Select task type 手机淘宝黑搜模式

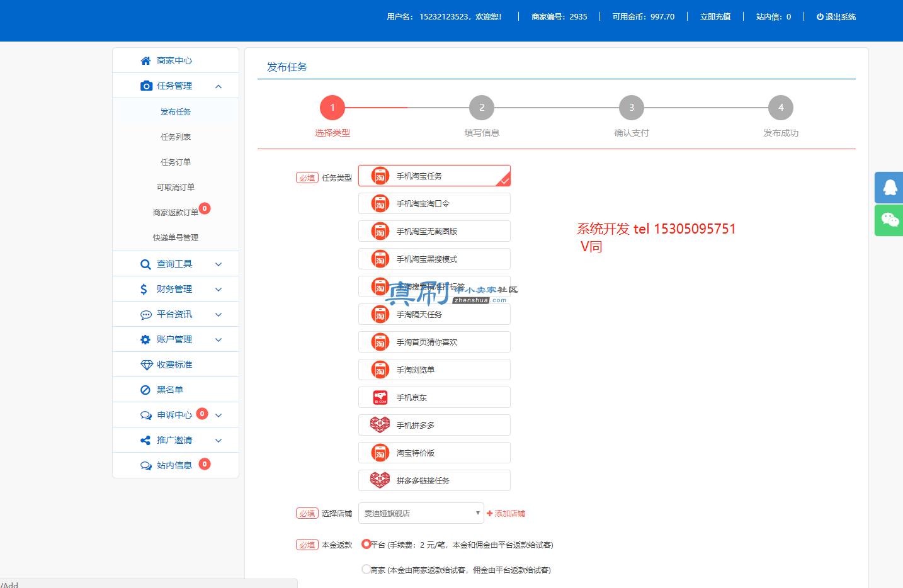pos(434,259)
